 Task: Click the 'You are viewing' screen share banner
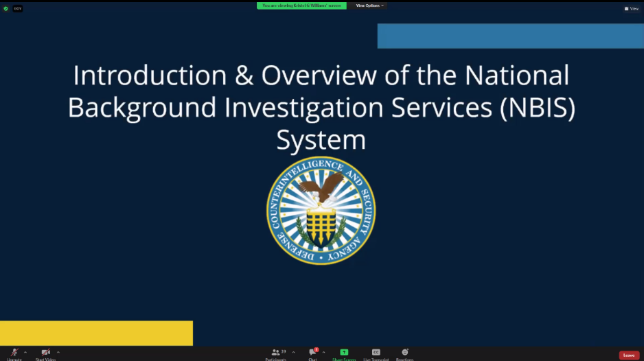click(x=301, y=5)
